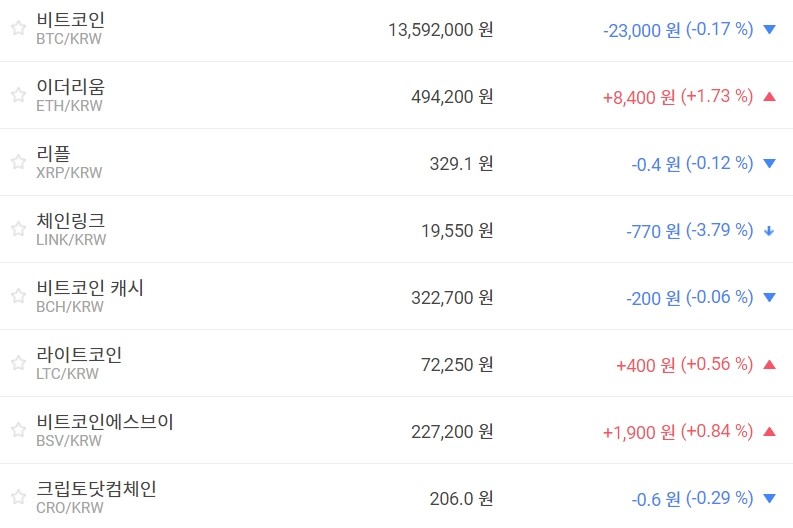This screenshot has width=793, height=528.
Task: Open the BTC/KRW coin name link
Action: [x=69, y=20]
